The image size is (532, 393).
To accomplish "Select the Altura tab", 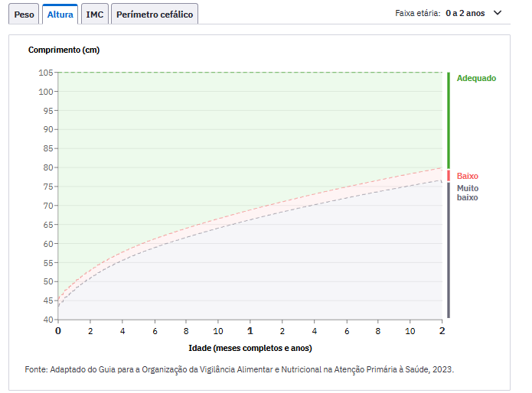I will tap(60, 15).
